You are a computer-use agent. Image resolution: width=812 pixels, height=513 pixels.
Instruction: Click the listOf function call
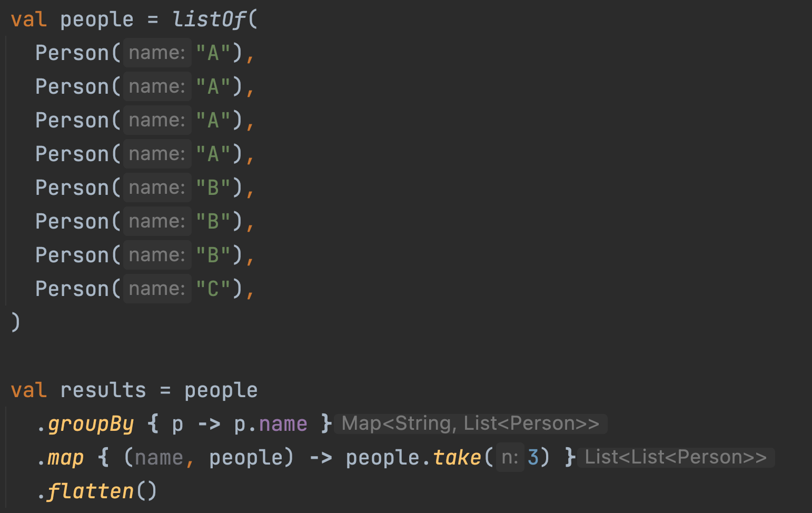coord(209,19)
